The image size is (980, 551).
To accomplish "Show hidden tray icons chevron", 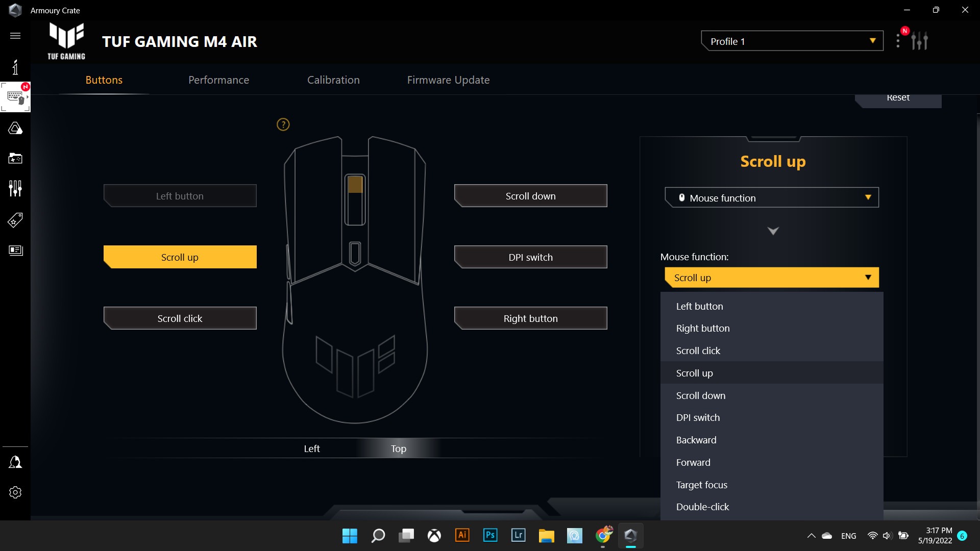I will [811, 536].
